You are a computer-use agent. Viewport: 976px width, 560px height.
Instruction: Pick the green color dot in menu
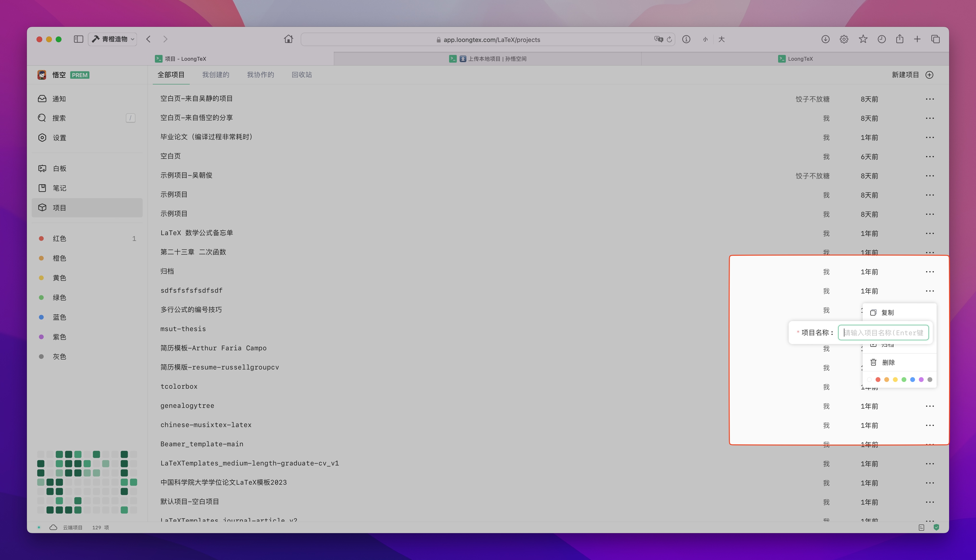coord(904,380)
